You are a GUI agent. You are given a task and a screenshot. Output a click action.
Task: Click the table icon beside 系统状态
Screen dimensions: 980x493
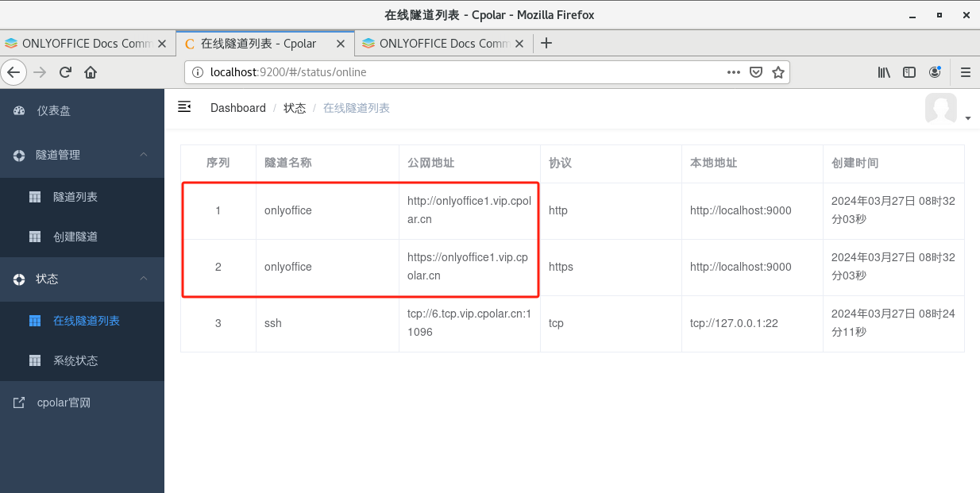click(35, 360)
